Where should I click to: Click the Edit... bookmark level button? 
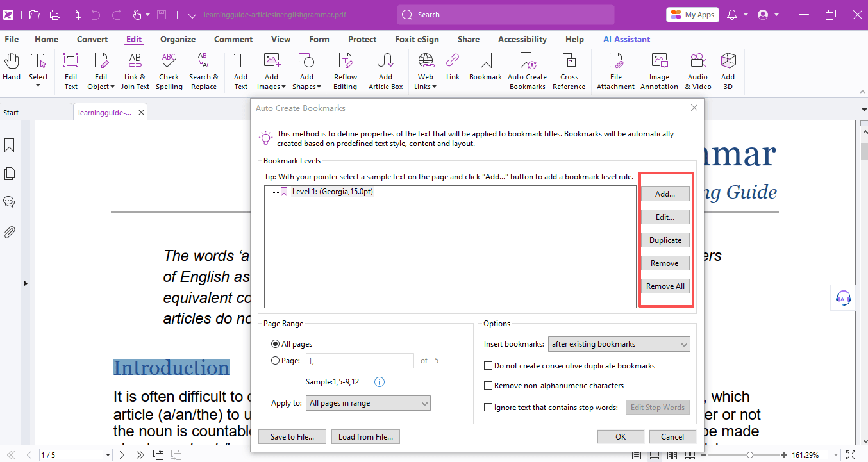point(665,217)
